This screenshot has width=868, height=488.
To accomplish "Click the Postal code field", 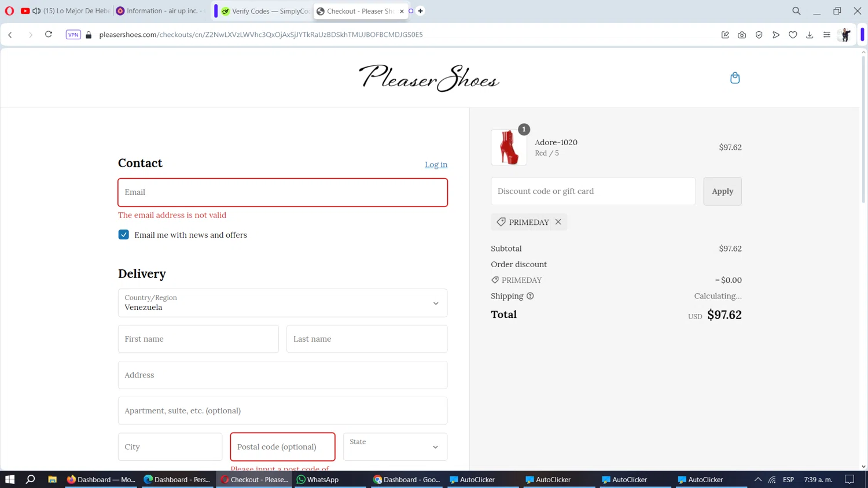I will (282, 446).
